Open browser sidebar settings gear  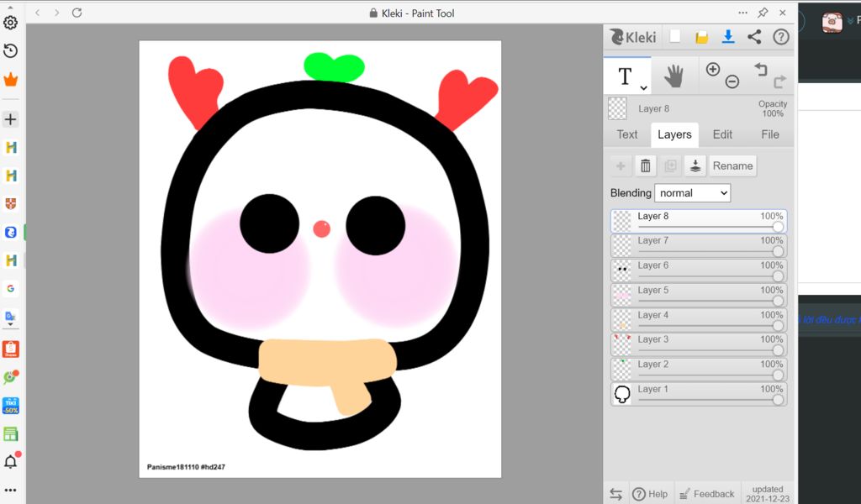pyautogui.click(x=10, y=23)
